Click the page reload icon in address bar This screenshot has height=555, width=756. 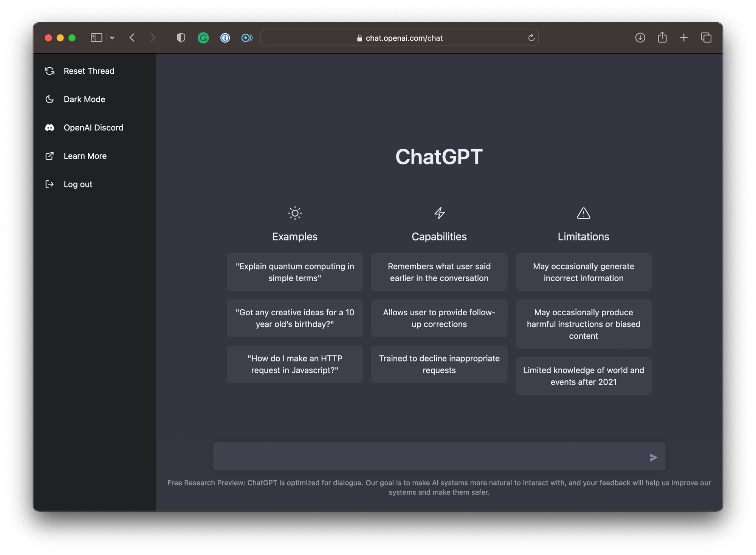click(531, 38)
